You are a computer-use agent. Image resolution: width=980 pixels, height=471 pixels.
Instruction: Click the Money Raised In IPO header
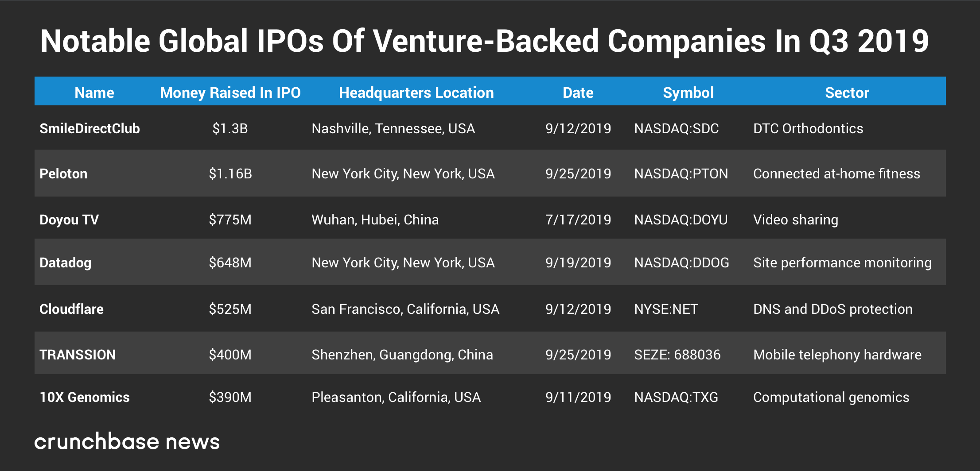(230, 93)
